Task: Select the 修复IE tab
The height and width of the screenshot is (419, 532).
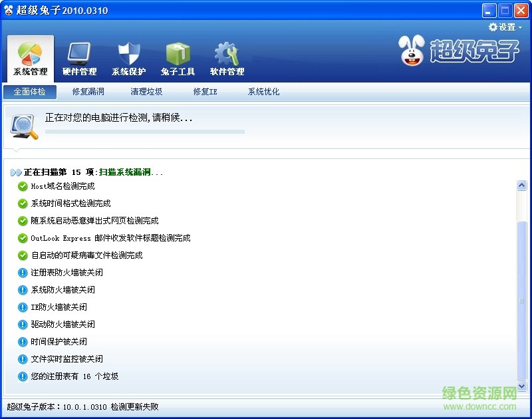Action: click(204, 92)
